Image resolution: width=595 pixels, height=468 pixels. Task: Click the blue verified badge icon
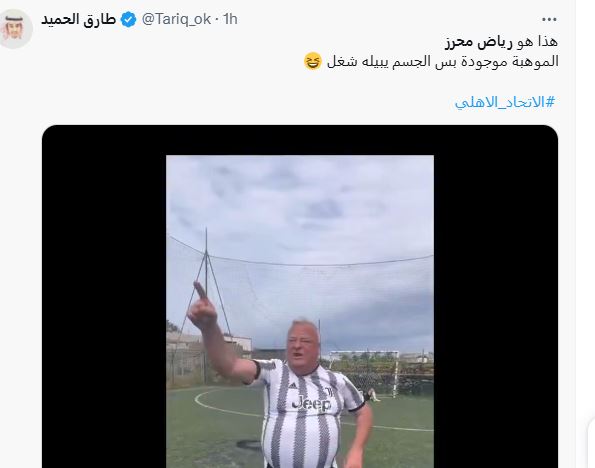point(129,19)
